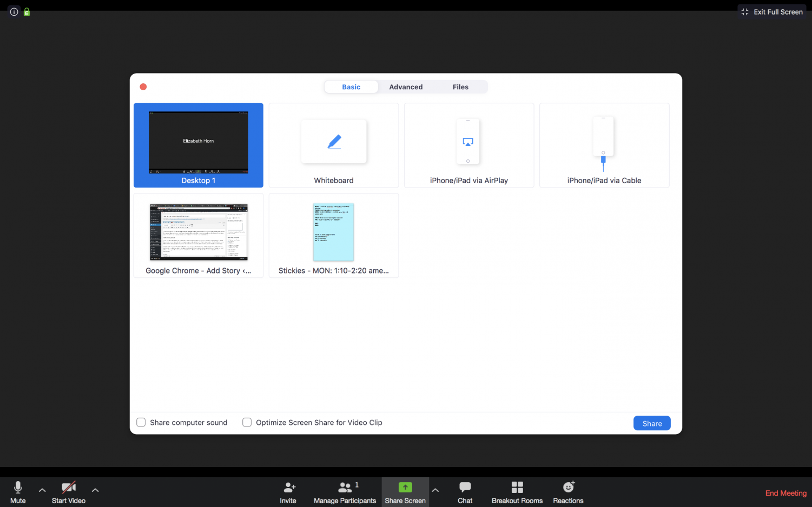Switch to the Basic tab
This screenshot has width=812, height=507.
(351, 87)
